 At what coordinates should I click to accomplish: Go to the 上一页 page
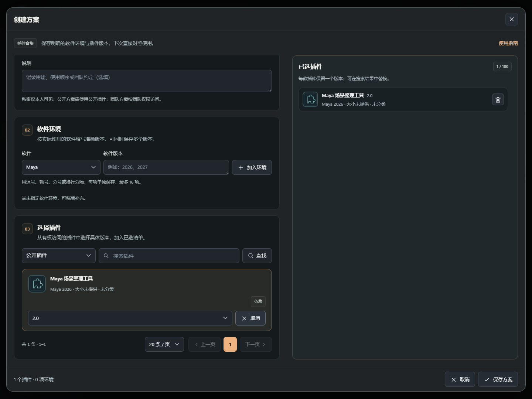tap(205, 344)
